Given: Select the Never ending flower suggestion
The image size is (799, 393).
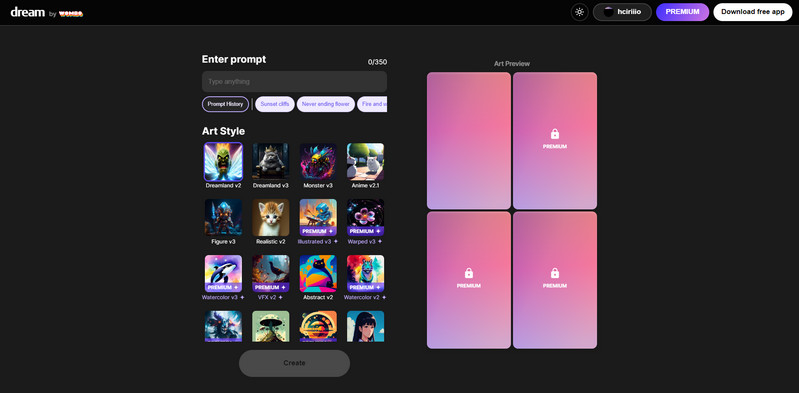Looking at the screenshot, I should pyautogui.click(x=325, y=104).
